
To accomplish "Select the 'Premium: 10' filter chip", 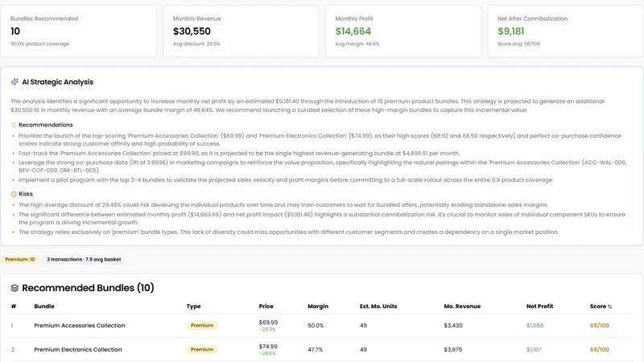I will tap(19, 259).
